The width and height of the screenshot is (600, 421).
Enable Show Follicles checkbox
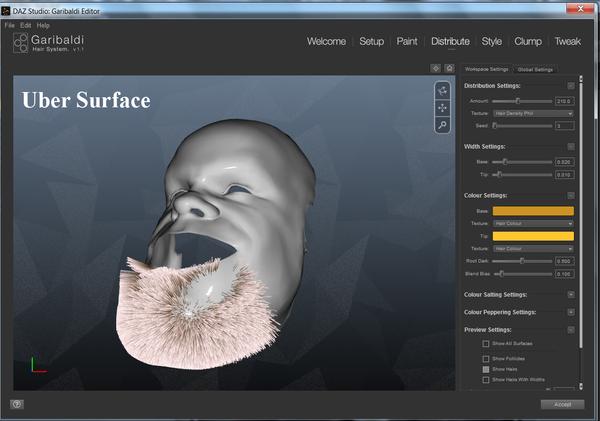coord(486,359)
